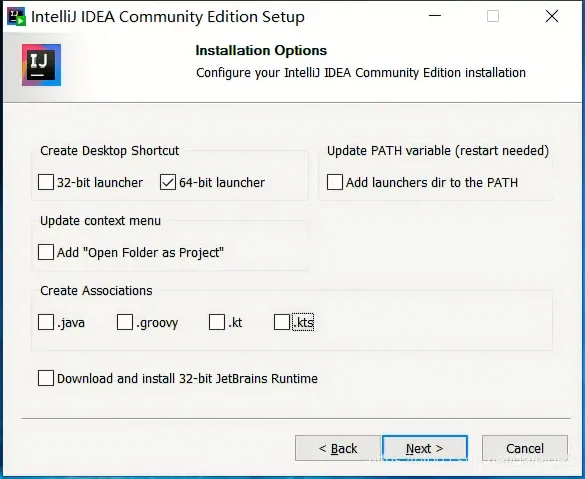This screenshot has height=479, width=585.
Task: Click the IntelliJ IDEA title bar icon
Action: pos(16,17)
